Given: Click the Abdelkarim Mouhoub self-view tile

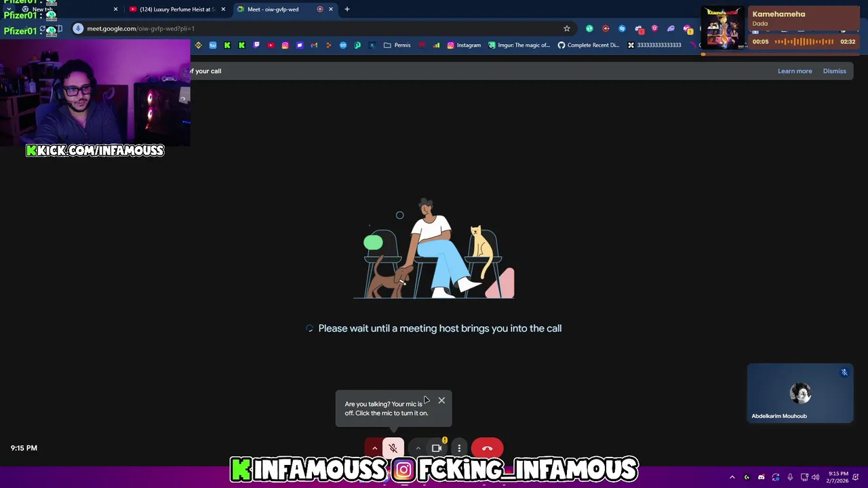Looking at the screenshot, I should click(800, 393).
